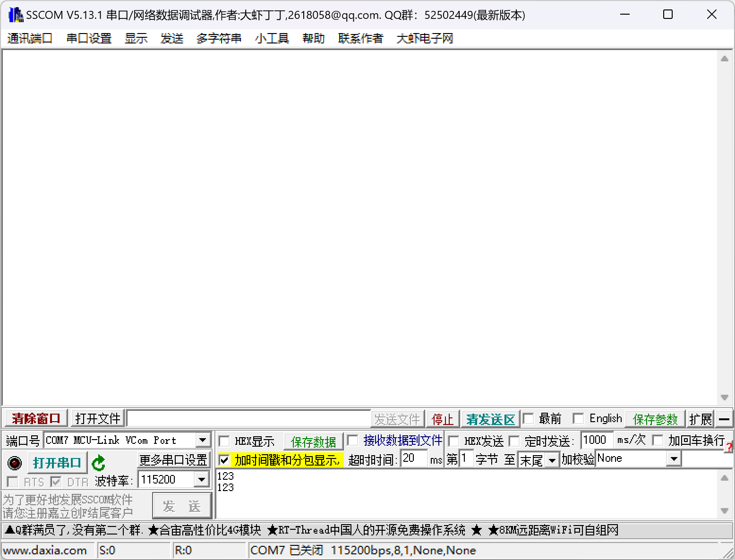Viewport: 735px width, 560px height.
Task: Open the 显示 menu
Action: 136,39
